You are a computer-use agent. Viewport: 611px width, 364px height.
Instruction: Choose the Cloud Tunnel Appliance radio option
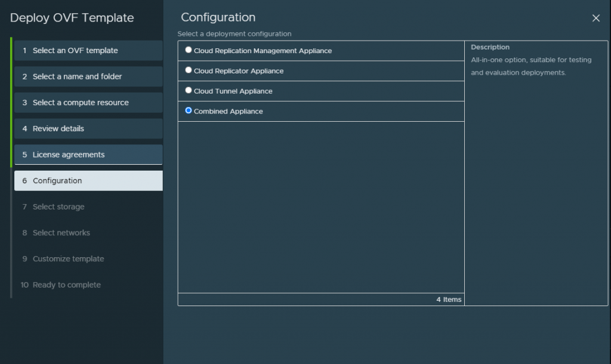(188, 91)
